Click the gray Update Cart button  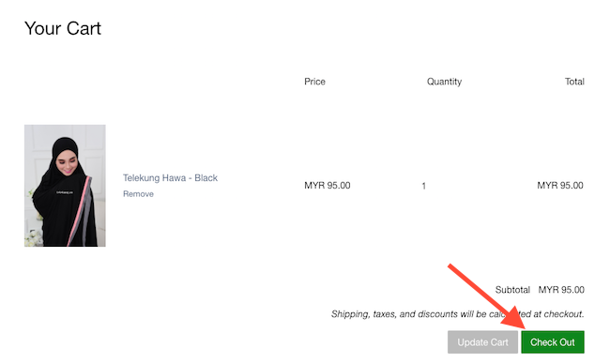[x=482, y=342]
